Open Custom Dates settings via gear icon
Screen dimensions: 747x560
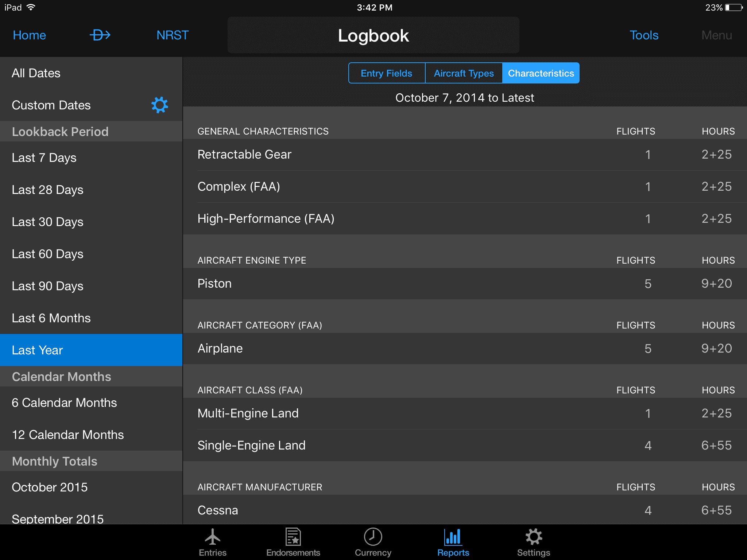pyautogui.click(x=159, y=105)
